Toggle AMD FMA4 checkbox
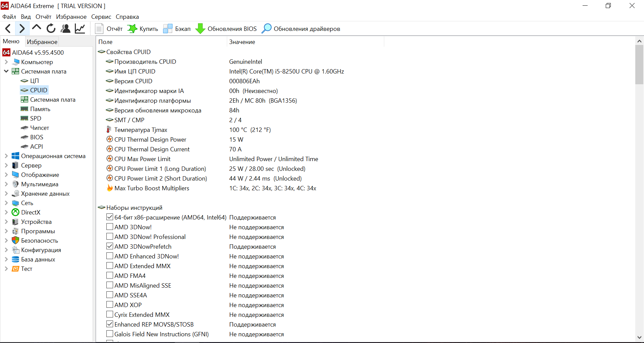Viewport: 644px width, 343px height. point(110,276)
